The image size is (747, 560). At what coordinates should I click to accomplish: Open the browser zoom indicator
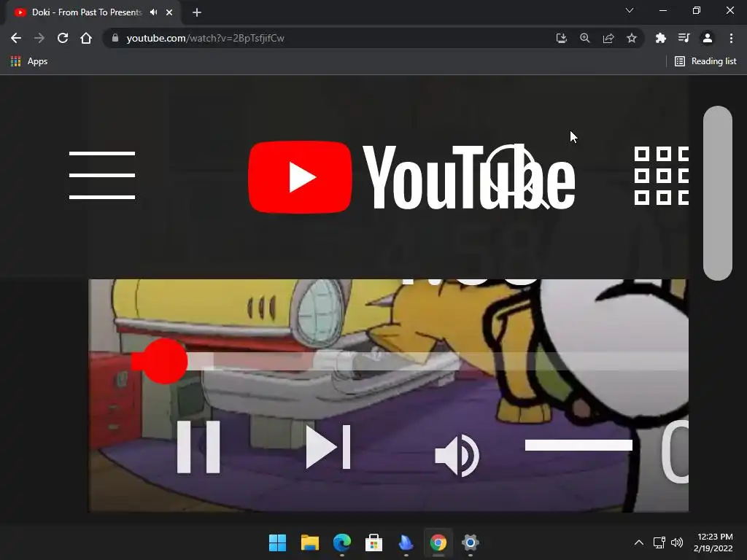coord(584,38)
